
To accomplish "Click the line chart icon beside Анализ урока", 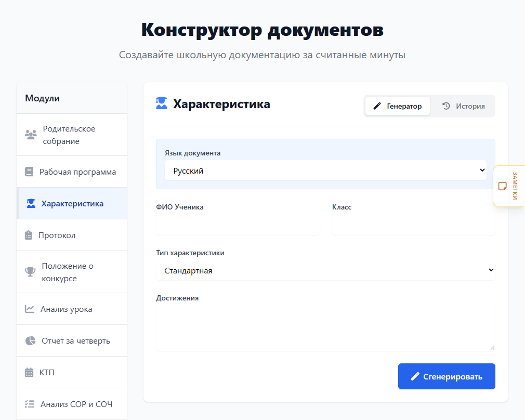I will point(30,309).
